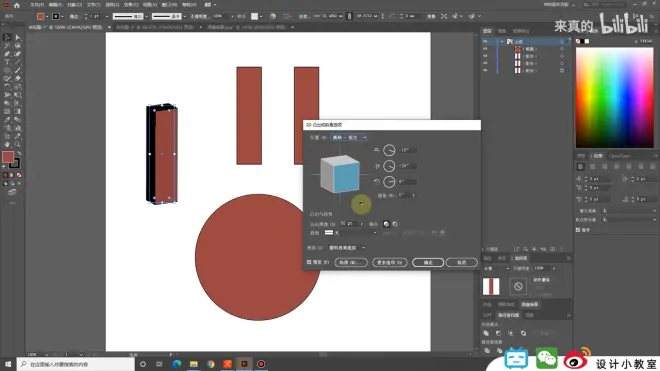Select the Pen tool
The image size is (660, 371).
7,54
